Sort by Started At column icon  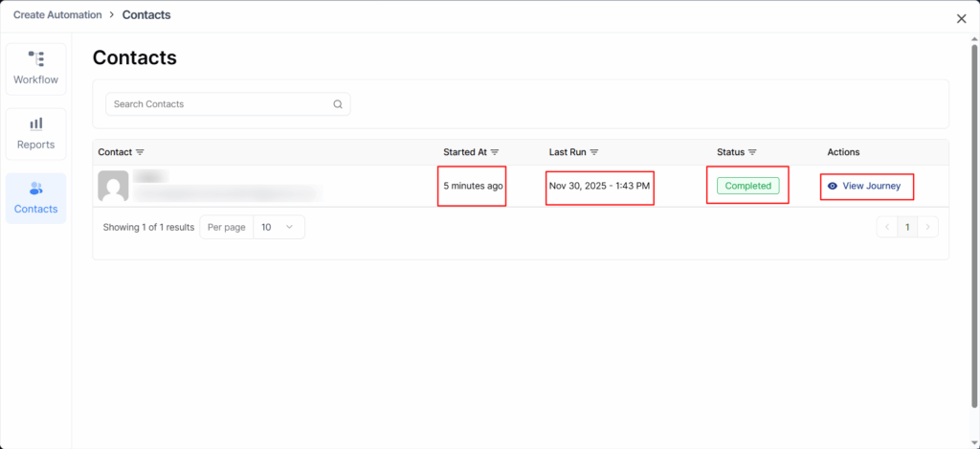click(495, 152)
